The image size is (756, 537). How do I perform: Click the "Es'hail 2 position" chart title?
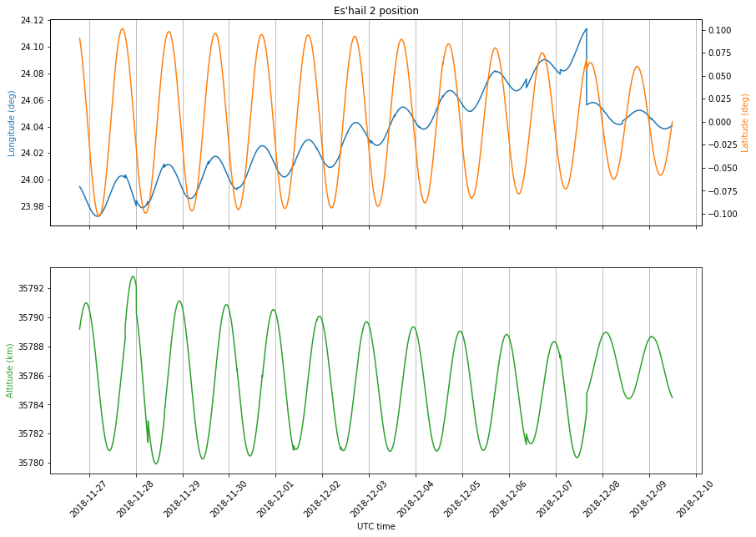(376, 11)
